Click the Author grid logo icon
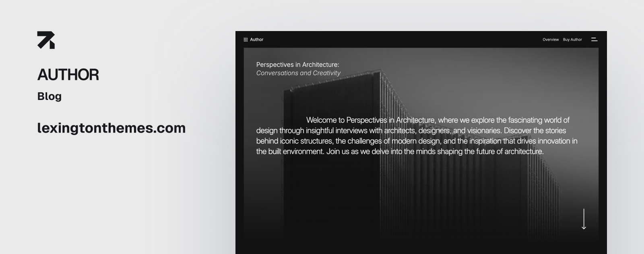Viewport: 644px width, 254px height. (246, 40)
